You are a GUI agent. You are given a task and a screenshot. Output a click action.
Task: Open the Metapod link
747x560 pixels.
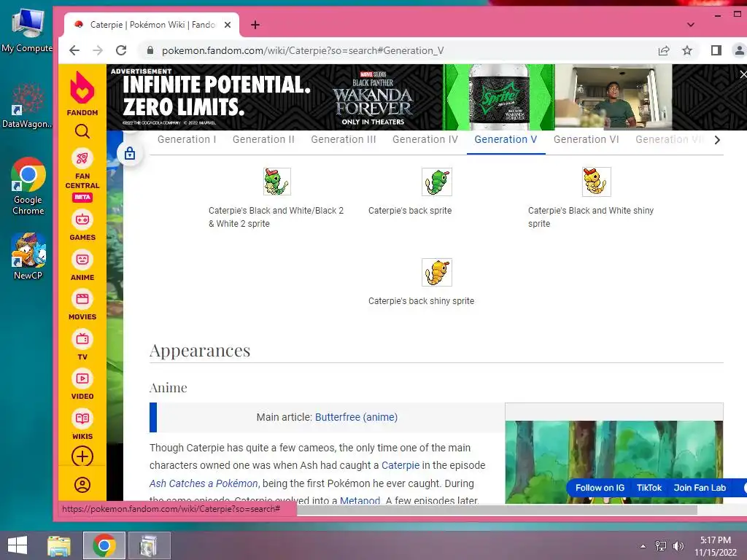tap(360, 500)
